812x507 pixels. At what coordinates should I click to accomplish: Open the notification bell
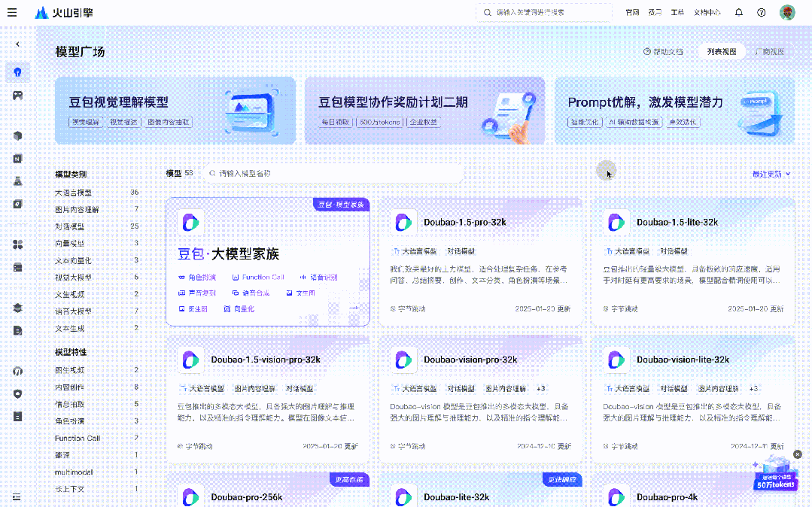(739, 13)
